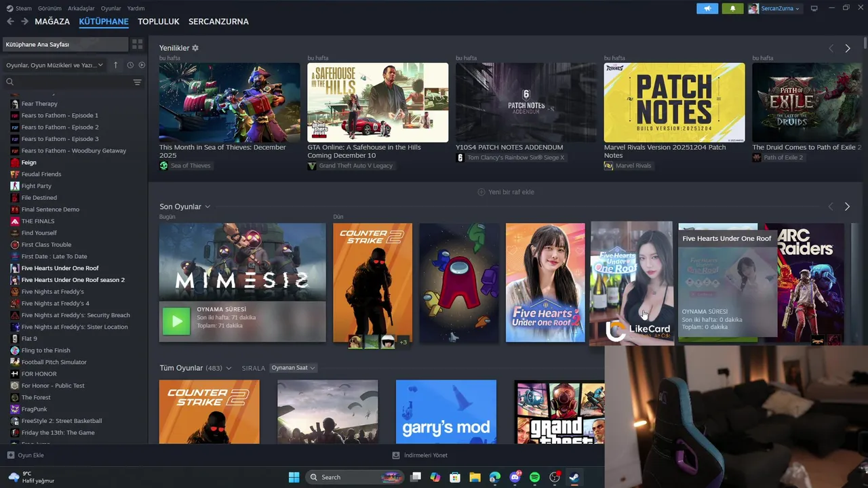Open İndirmeleri Yönet downloads

pyautogui.click(x=420, y=455)
